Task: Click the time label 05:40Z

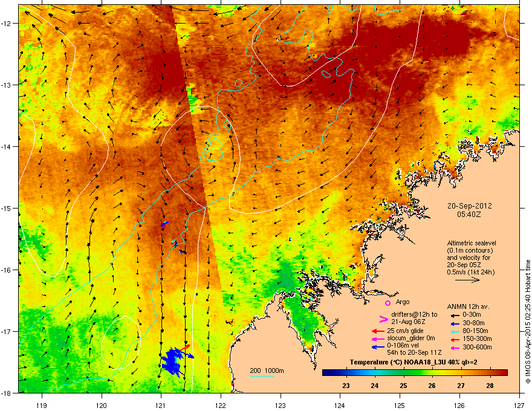Action: click(469, 215)
